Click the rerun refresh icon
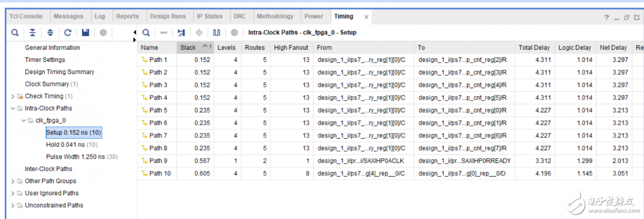 click(x=68, y=33)
